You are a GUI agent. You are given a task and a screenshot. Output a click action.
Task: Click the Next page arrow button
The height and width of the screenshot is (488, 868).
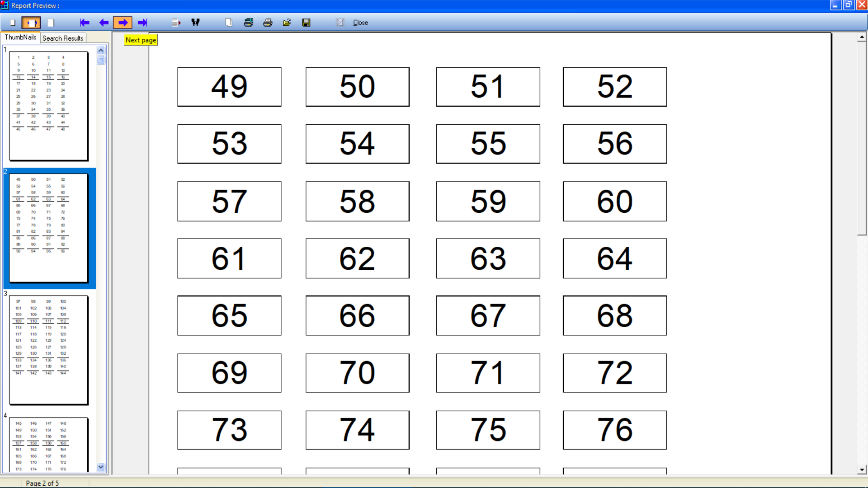(123, 23)
